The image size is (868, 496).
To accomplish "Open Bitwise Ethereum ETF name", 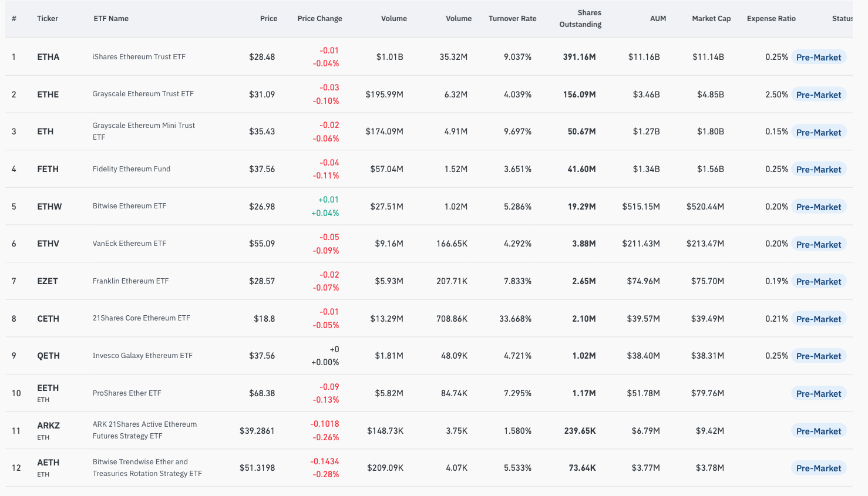I will 130,206.
